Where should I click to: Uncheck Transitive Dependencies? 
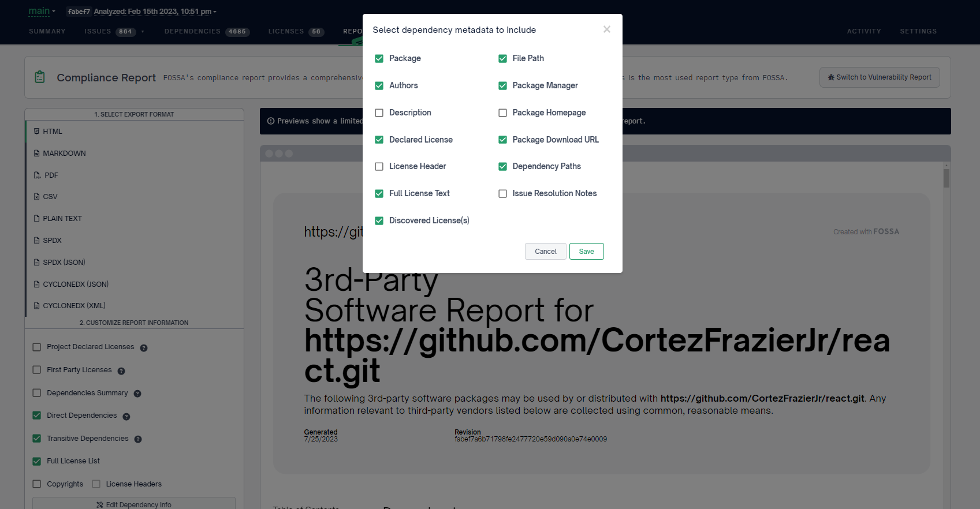pos(37,439)
